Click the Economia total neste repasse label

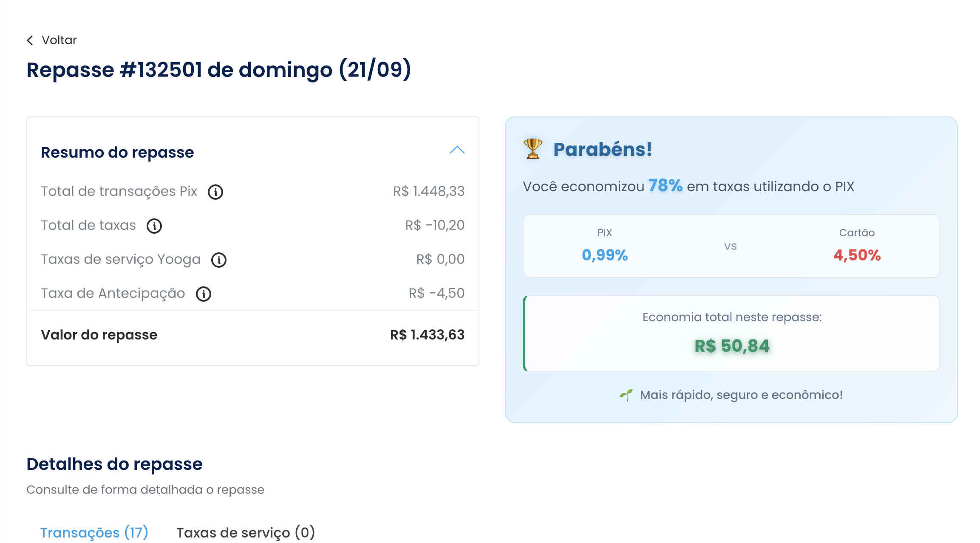[x=732, y=317]
